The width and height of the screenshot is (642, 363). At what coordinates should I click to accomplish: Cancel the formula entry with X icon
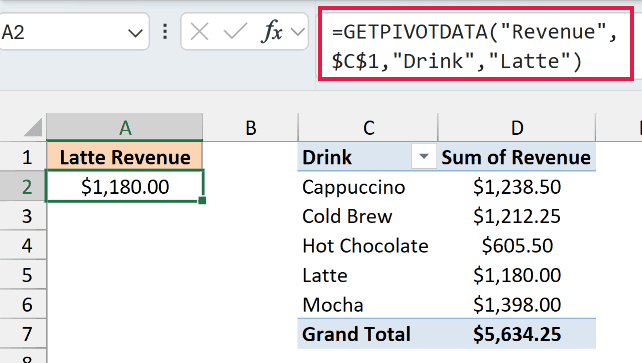(199, 32)
